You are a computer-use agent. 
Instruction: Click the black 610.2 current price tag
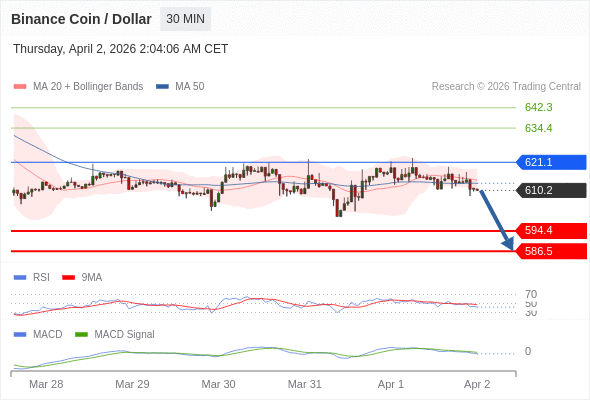point(551,190)
